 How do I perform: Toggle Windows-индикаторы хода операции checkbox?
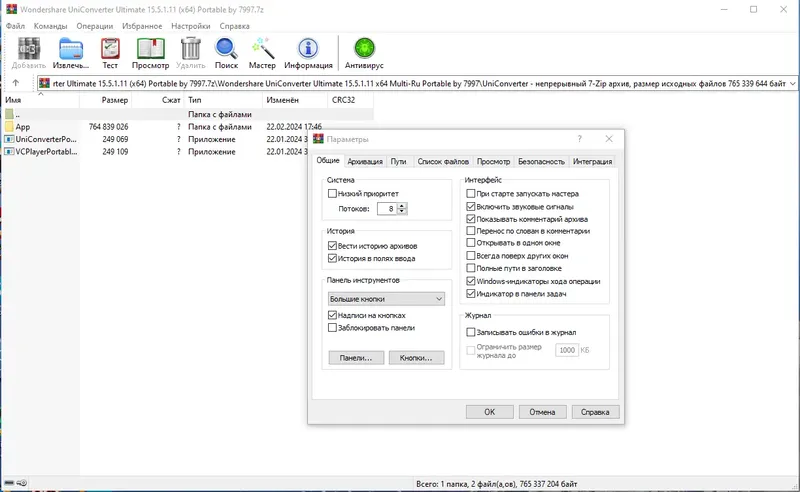[x=471, y=281]
